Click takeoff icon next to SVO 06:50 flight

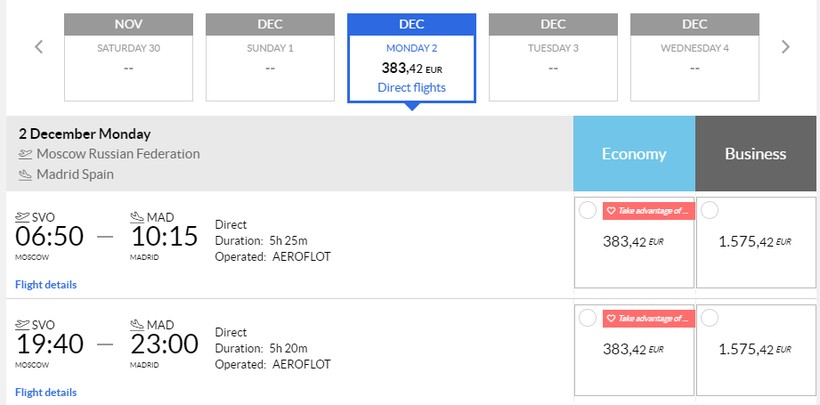[24, 217]
